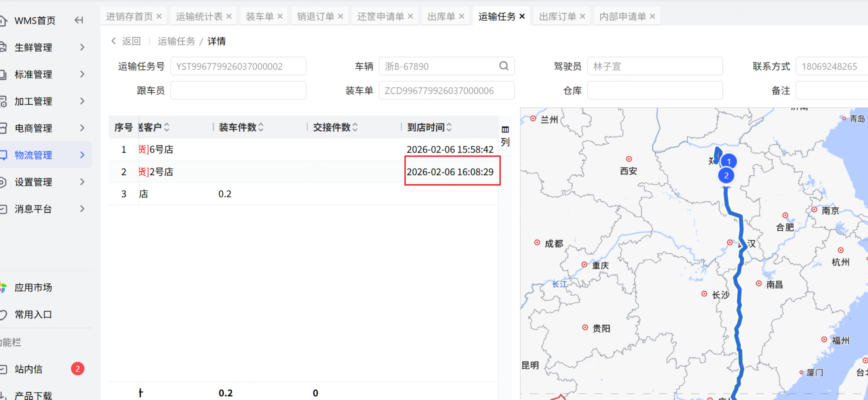Screen dimensions: 868x400
Task: Click the 车辆 input field
Action: (x=447, y=66)
